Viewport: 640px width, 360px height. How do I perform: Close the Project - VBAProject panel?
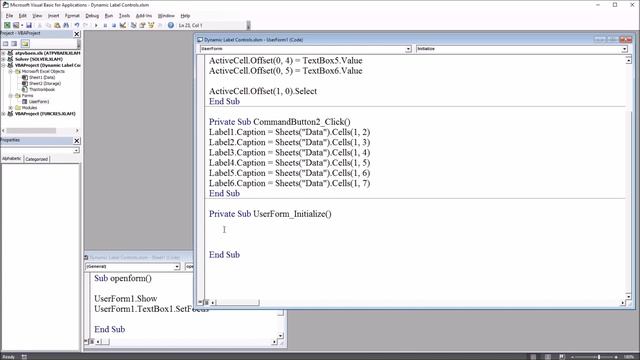point(77,34)
